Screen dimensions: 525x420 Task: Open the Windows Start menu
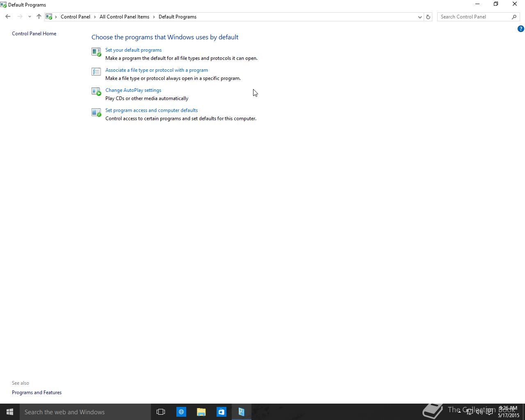pyautogui.click(x=10, y=412)
